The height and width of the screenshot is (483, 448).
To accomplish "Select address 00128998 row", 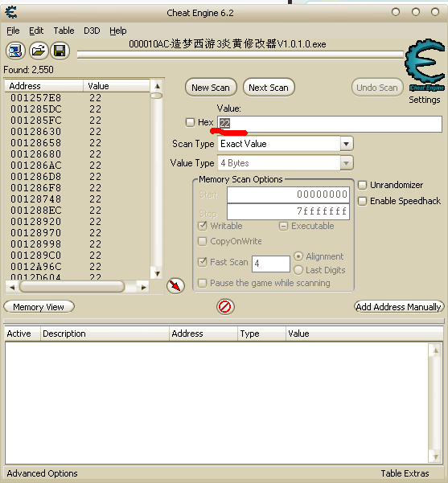I will coord(77,244).
